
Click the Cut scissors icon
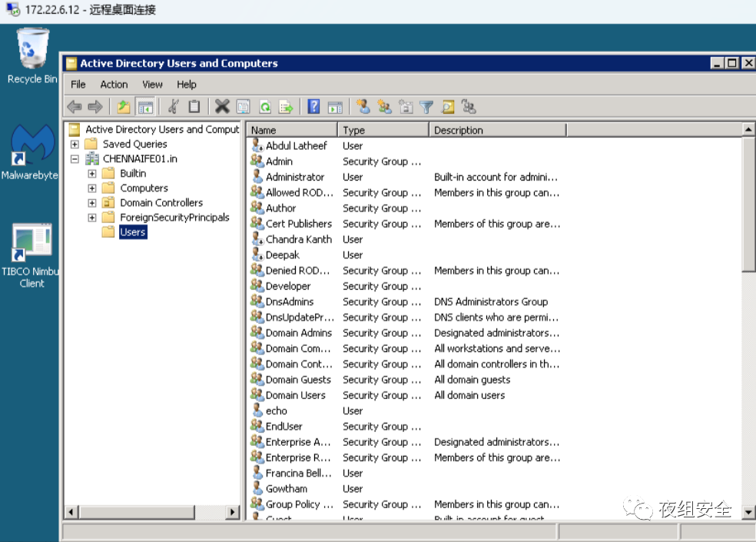(x=173, y=107)
